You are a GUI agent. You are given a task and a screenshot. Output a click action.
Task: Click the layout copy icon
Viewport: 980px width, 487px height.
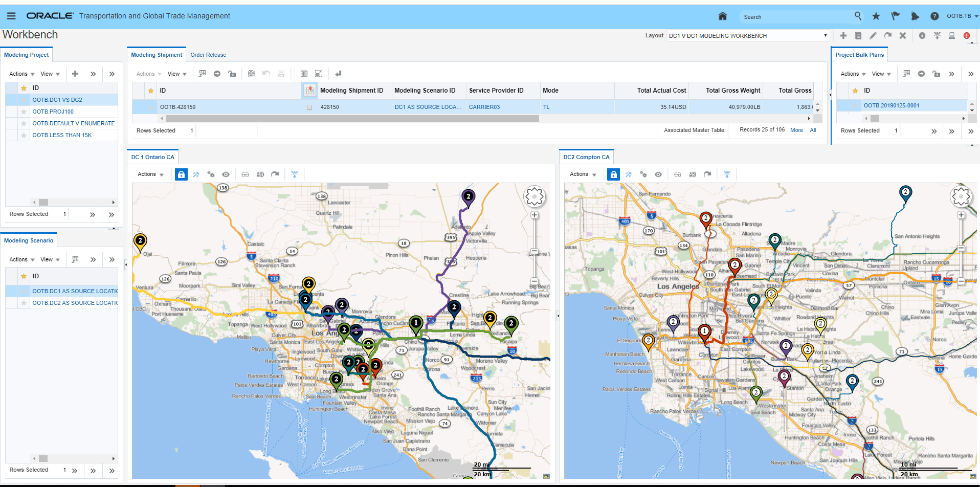coord(858,35)
